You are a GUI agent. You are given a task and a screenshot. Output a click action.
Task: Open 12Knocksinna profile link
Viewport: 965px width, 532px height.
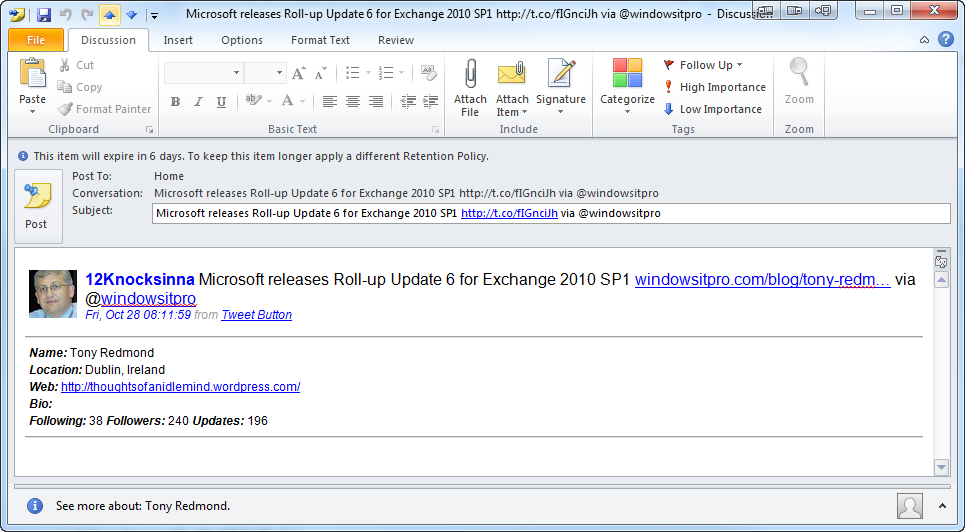pyautogui.click(x=140, y=280)
